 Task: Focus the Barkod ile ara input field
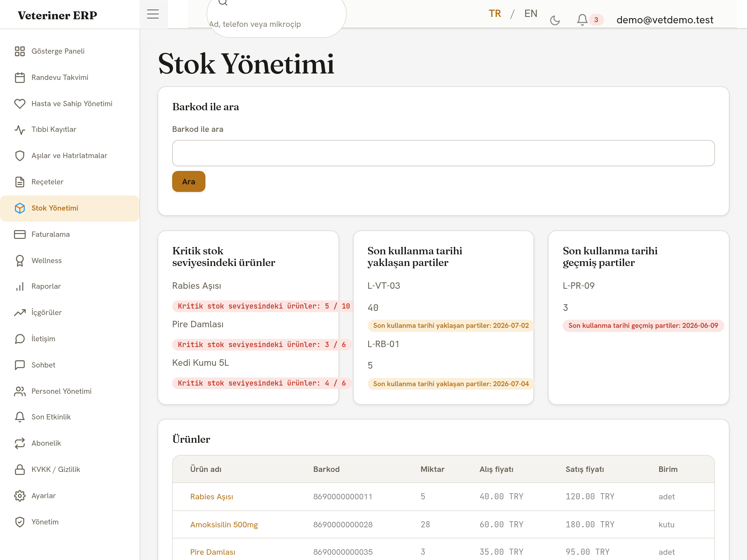click(443, 153)
